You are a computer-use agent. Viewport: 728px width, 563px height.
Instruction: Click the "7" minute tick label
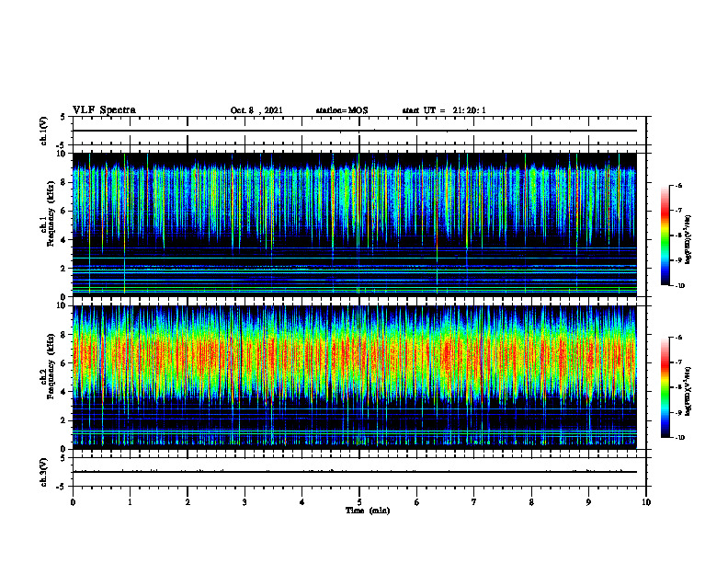[x=474, y=502]
